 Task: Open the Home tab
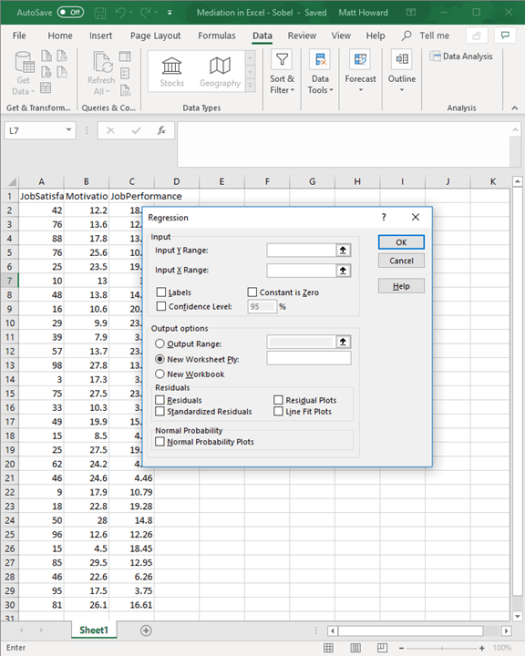60,36
